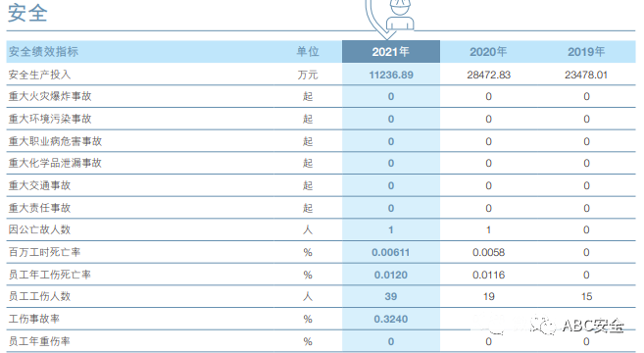Click 2019 value in 百万工时死亡率 row
The height and width of the screenshot is (353, 644).
(x=586, y=252)
